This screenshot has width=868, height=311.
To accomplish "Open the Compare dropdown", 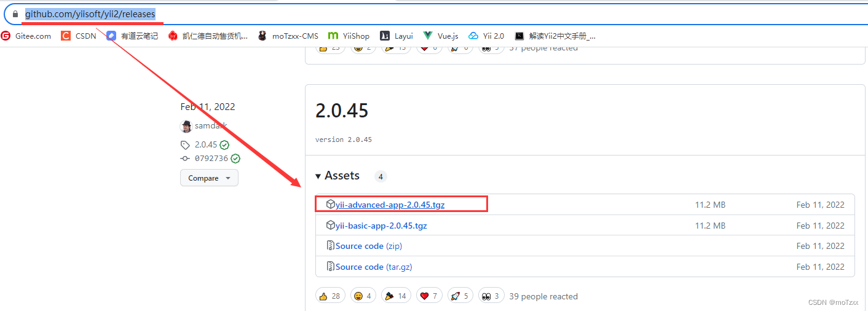I will click(x=209, y=178).
